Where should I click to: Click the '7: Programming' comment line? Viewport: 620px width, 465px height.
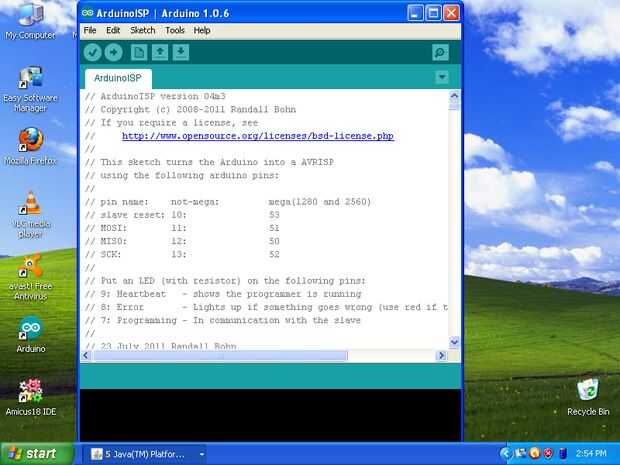(x=223, y=320)
